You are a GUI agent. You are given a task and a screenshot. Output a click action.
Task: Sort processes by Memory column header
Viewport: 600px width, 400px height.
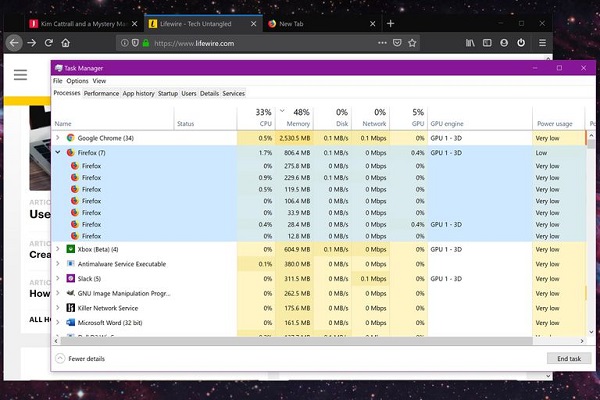pos(295,118)
